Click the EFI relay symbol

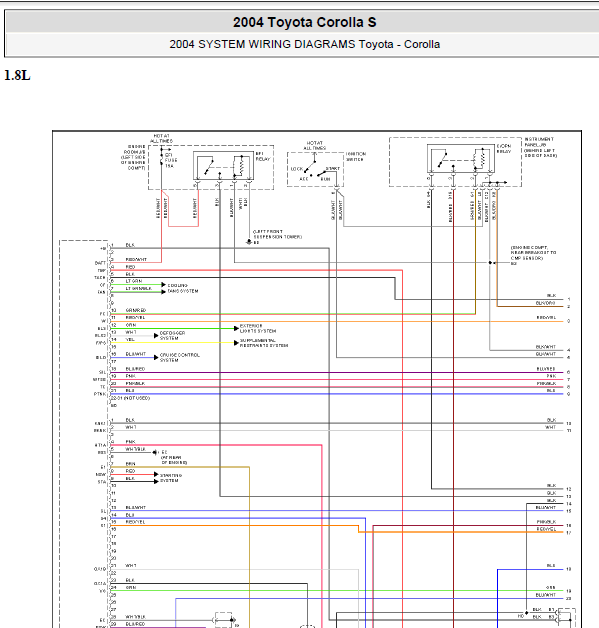[x=224, y=165]
